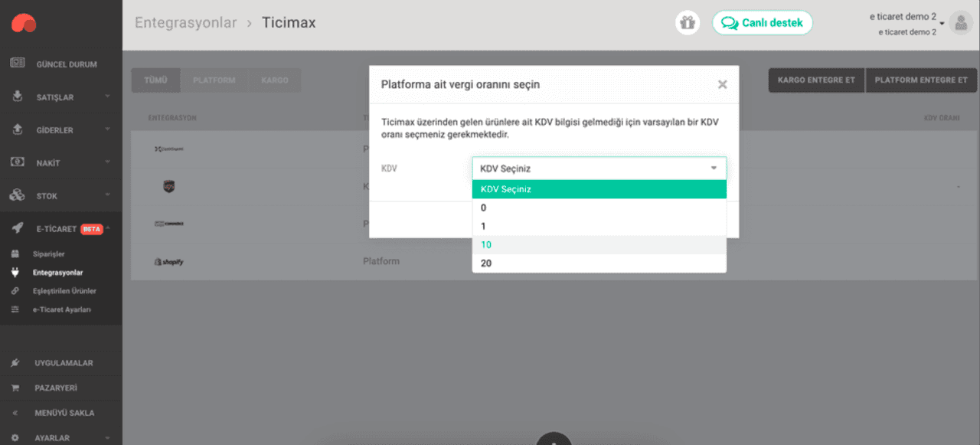The width and height of the screenshot is (980, 445).
Task: Open the gift icon in header
Action: coord(688,23)
